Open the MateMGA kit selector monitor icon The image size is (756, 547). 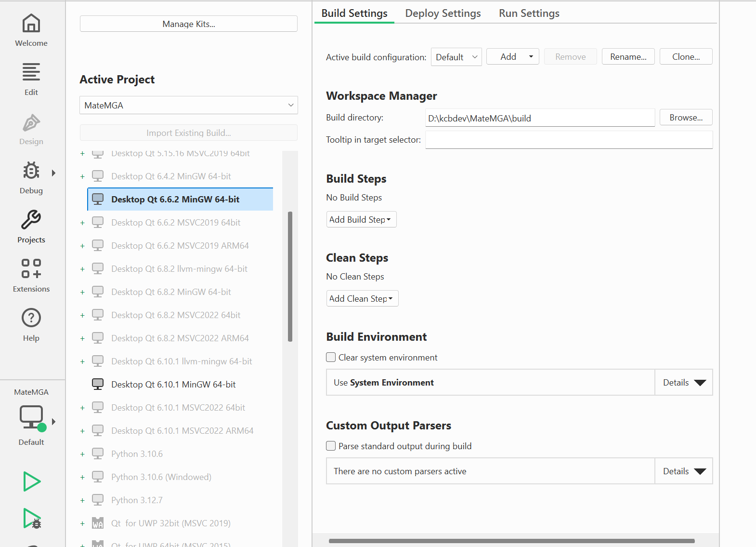tap(31, 417)
